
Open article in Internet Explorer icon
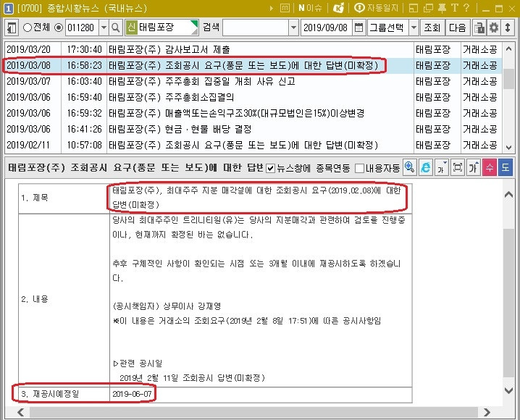coord(425,167)
